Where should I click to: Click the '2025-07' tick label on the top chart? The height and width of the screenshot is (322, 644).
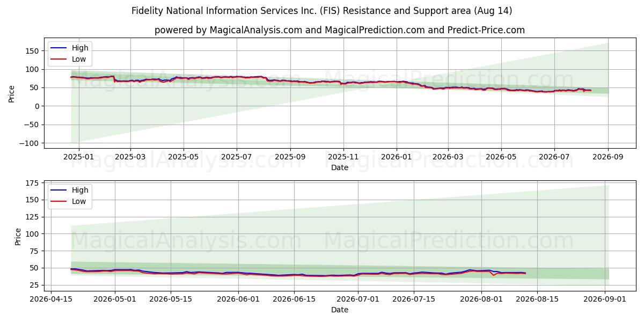[237, 157]
